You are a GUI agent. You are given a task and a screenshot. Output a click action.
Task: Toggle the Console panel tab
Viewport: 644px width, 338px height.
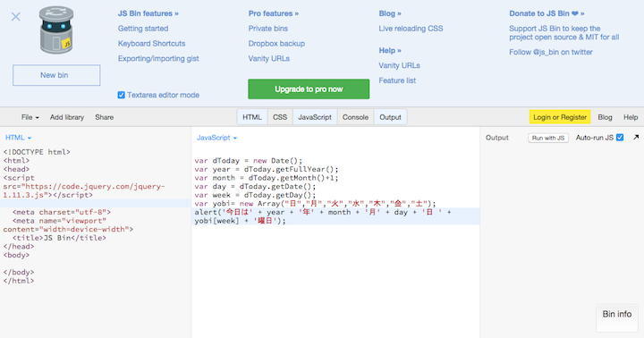[x=355, y=117]
